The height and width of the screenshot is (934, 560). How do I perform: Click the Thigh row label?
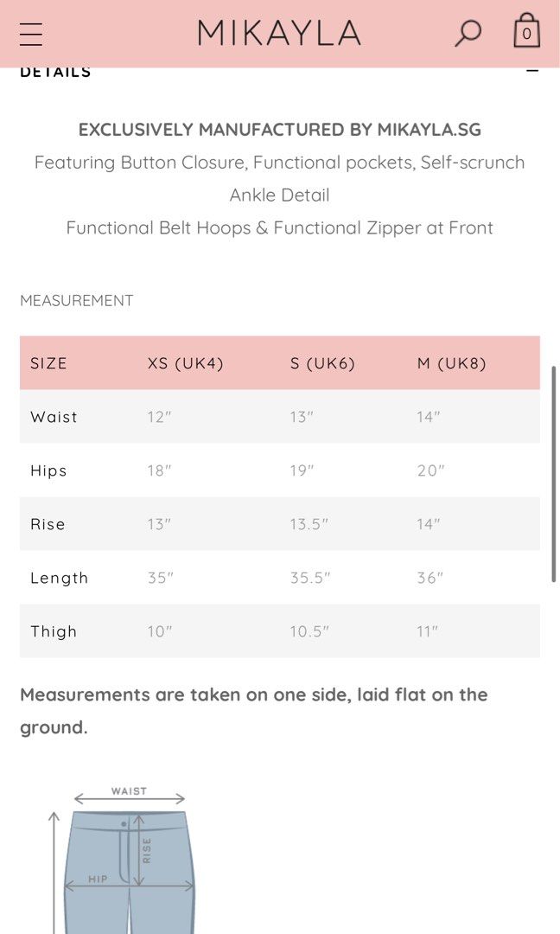coord(54,631)
